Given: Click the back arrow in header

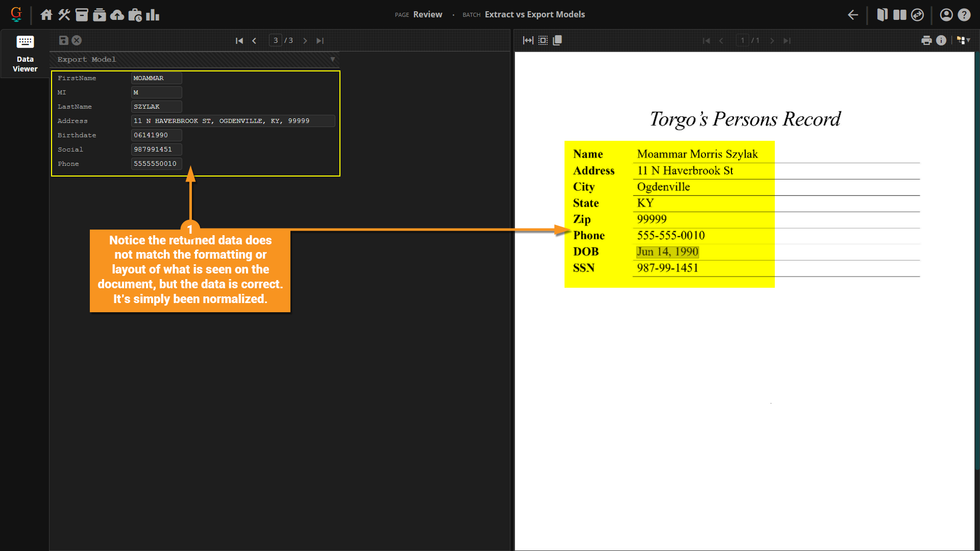Looking at the screenshot, I should [x=853, y=15].
